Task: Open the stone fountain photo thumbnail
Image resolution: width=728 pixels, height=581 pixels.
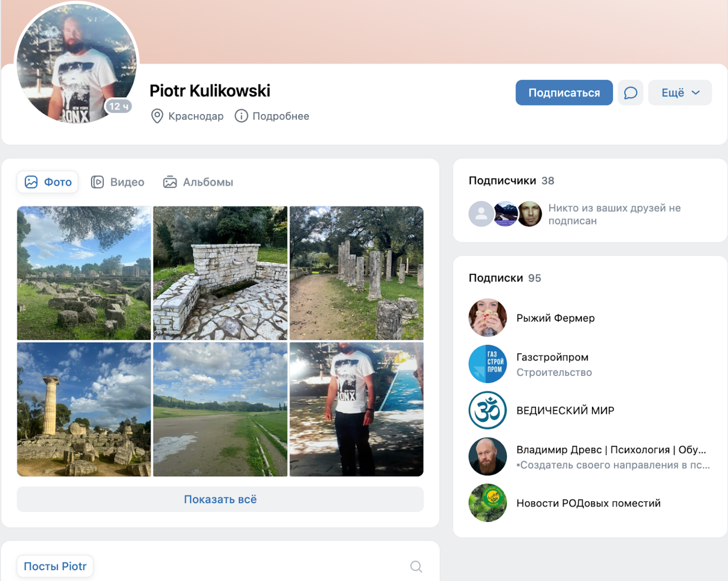Action: (x=220, y=273)
